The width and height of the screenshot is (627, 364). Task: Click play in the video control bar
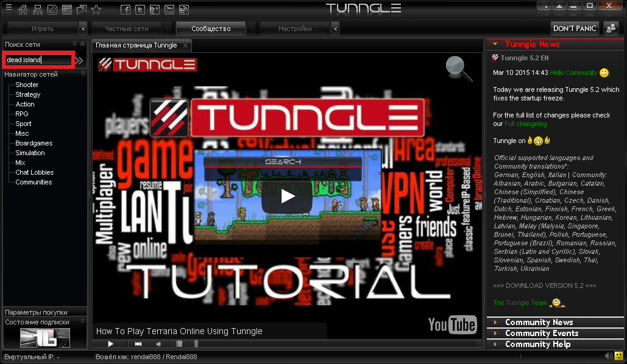click(111, 344)
